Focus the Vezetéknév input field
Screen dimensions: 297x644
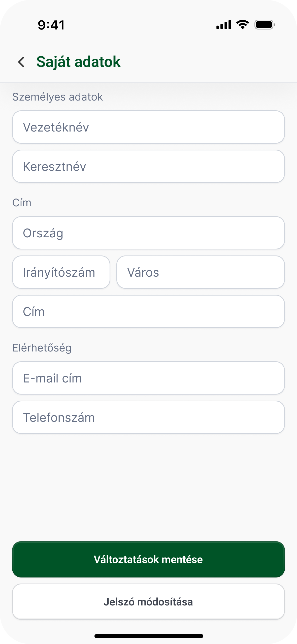coord(148,127)
